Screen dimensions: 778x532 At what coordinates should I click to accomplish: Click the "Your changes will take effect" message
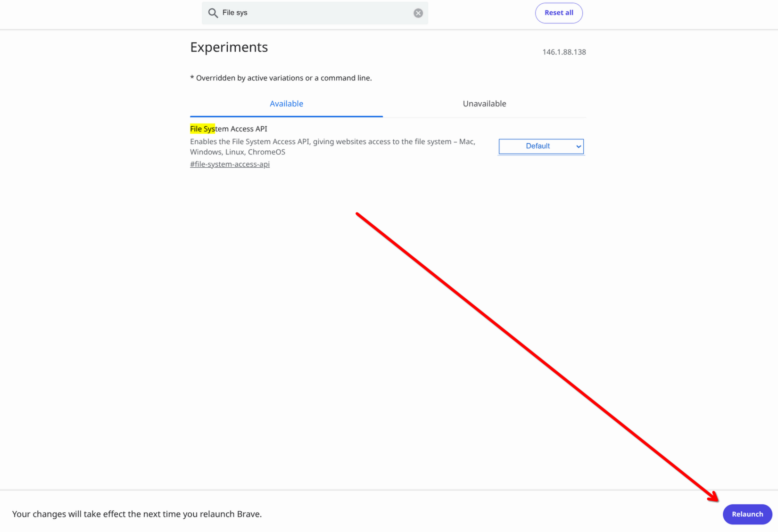[x=137, y=514]
